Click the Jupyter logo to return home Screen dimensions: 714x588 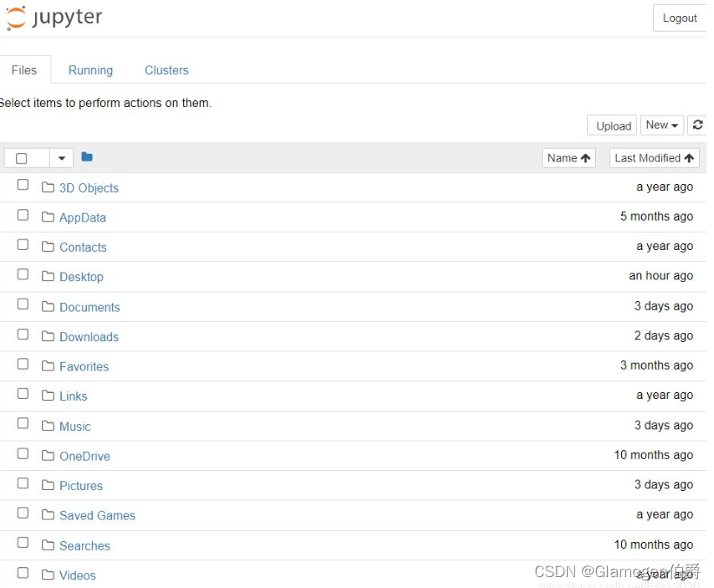pos(54,17)
